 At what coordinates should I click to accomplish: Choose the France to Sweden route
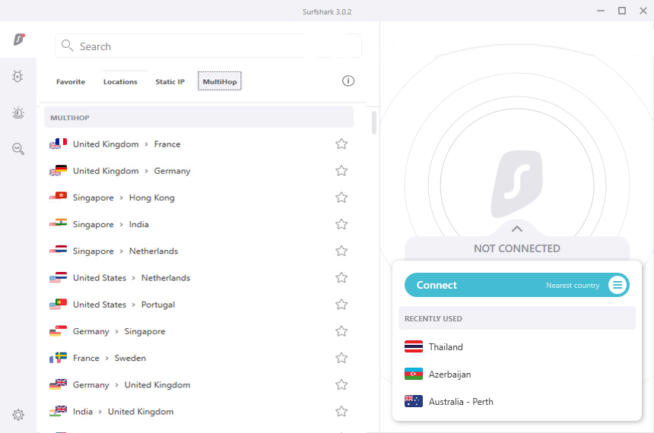click(199, 358)
